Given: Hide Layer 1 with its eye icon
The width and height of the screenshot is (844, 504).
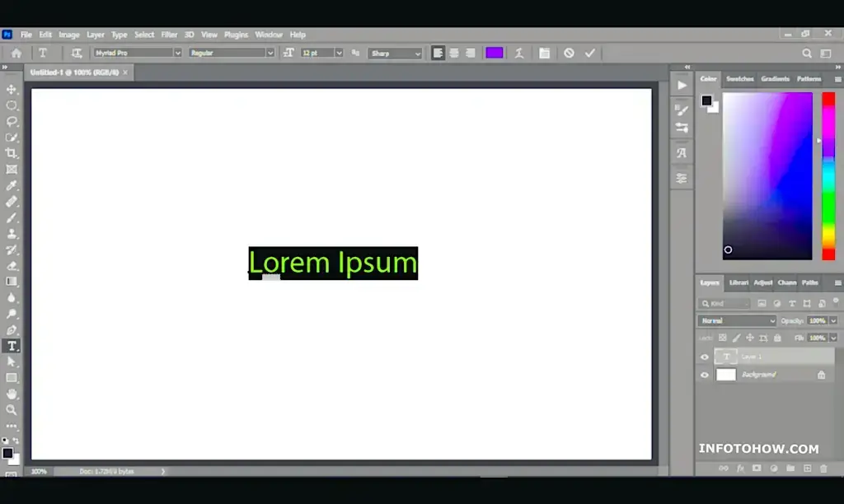Looking at the screenshot, I should click(705, 357).
